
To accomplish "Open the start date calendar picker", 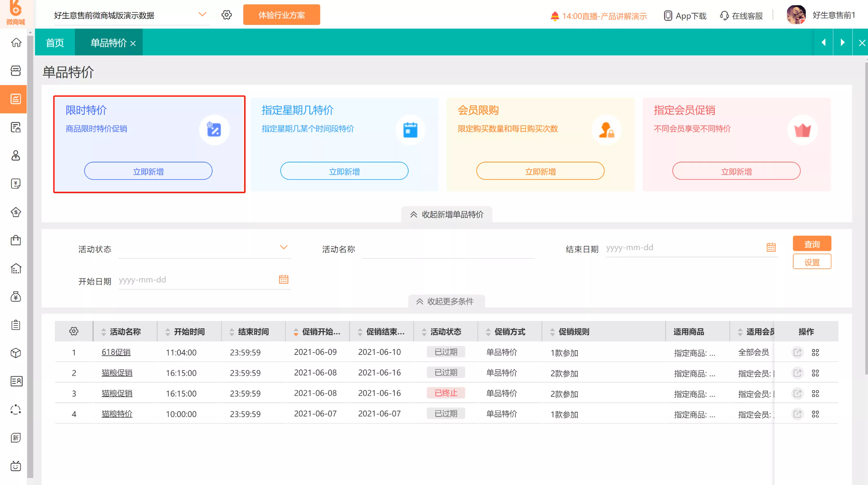I will point(284,279).
